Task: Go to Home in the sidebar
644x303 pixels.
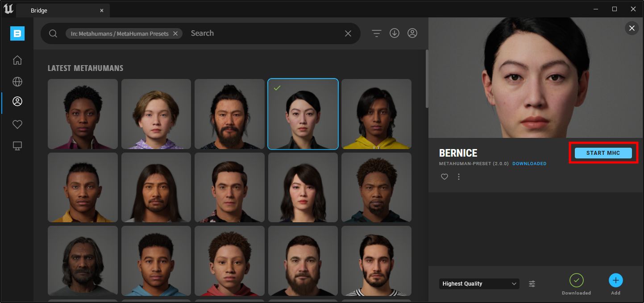Action: click(17, 60)
